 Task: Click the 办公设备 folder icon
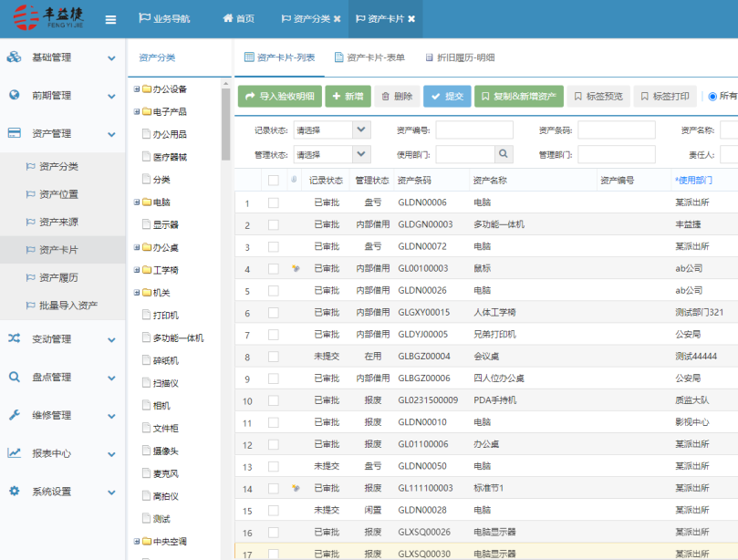146,89
